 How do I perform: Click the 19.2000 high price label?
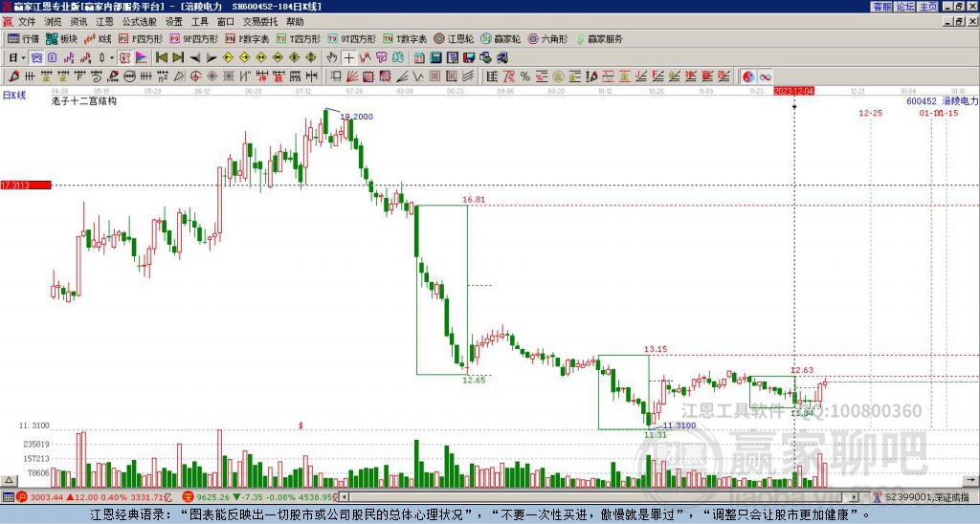[x=356, y=117]
